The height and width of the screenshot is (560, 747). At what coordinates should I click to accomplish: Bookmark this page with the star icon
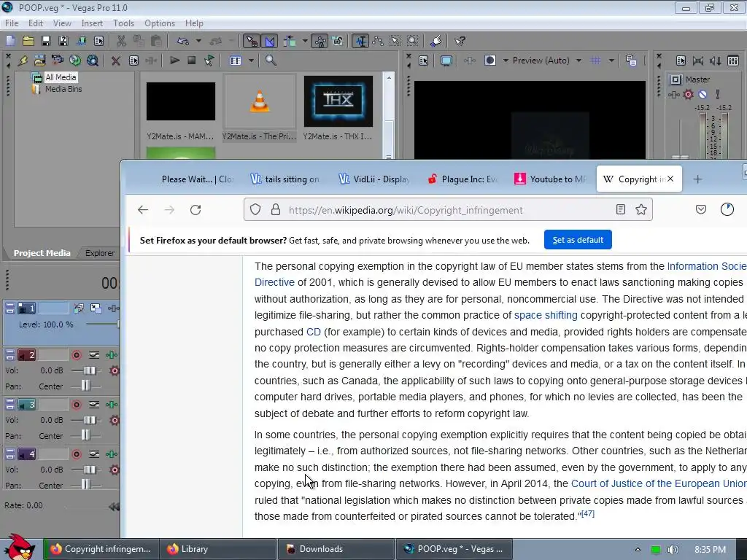click(641, 209)
